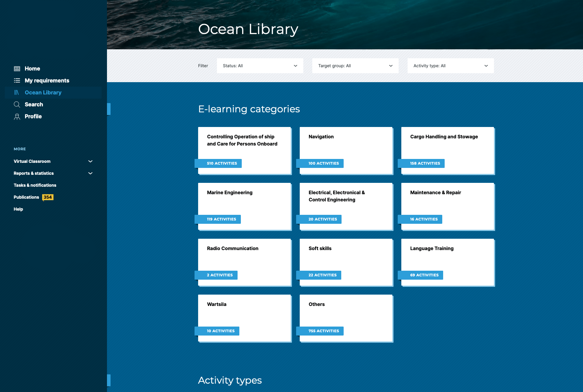Click the Ocean Library bookshelf icon

[17, 92]
